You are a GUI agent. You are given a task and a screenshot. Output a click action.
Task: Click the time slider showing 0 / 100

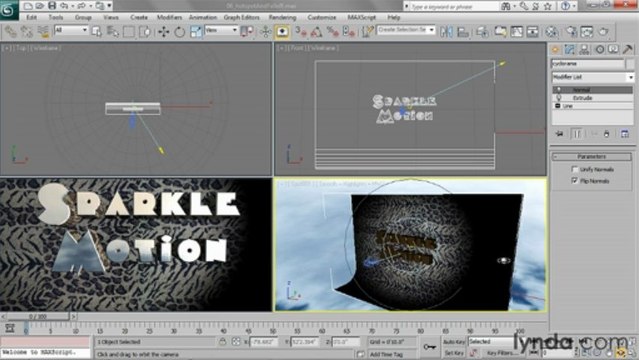click(x=37, y=316)
